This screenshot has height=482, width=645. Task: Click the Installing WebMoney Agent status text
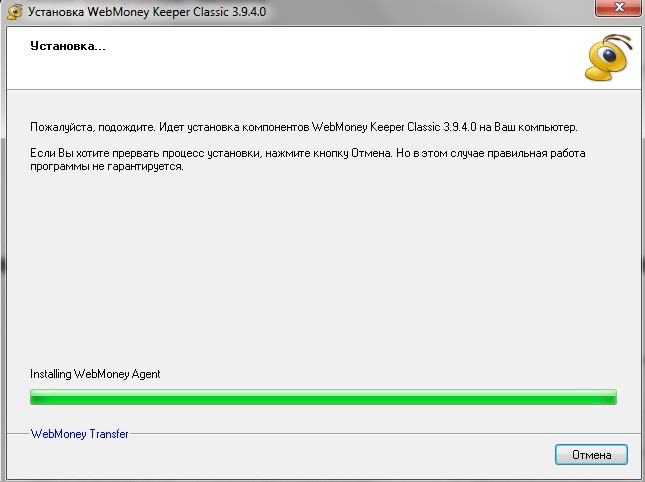coord(95,374)
